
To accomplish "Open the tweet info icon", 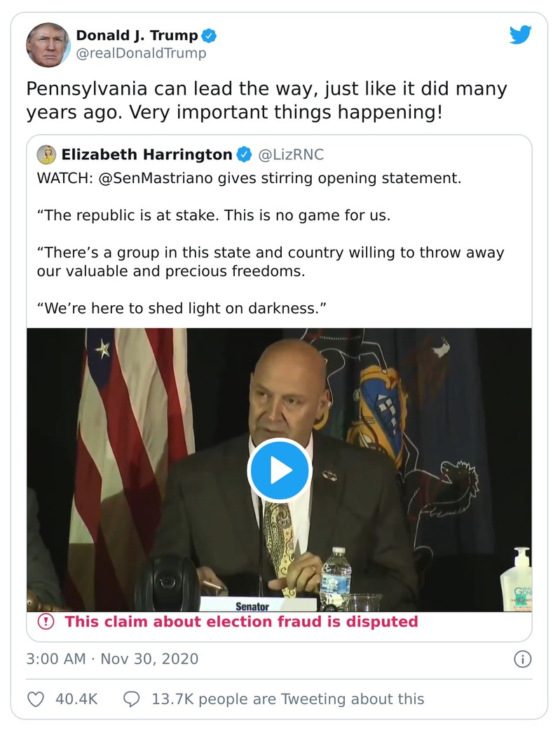I will click(x=522, y=659).
